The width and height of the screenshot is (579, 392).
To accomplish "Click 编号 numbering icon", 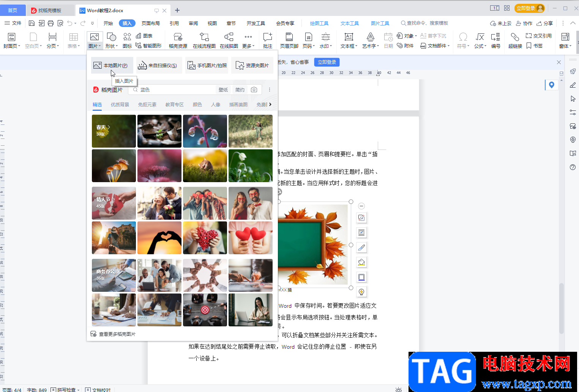I will click(x=495, y=41).
